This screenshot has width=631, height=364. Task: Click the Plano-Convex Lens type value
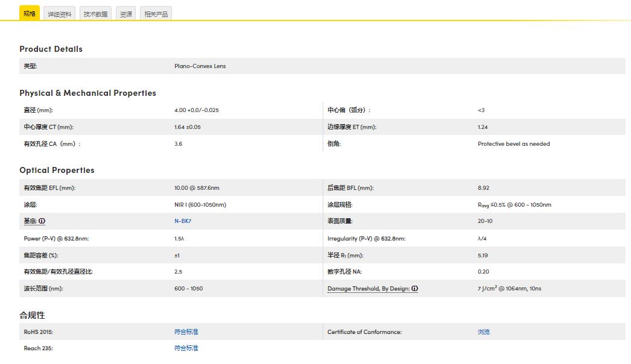[200, 66]
